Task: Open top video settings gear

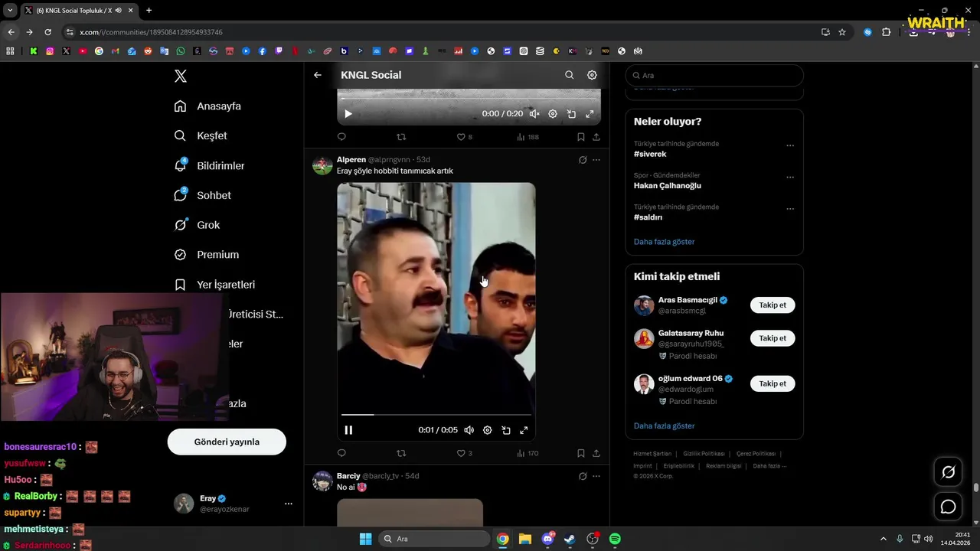Action: [553, 114]
